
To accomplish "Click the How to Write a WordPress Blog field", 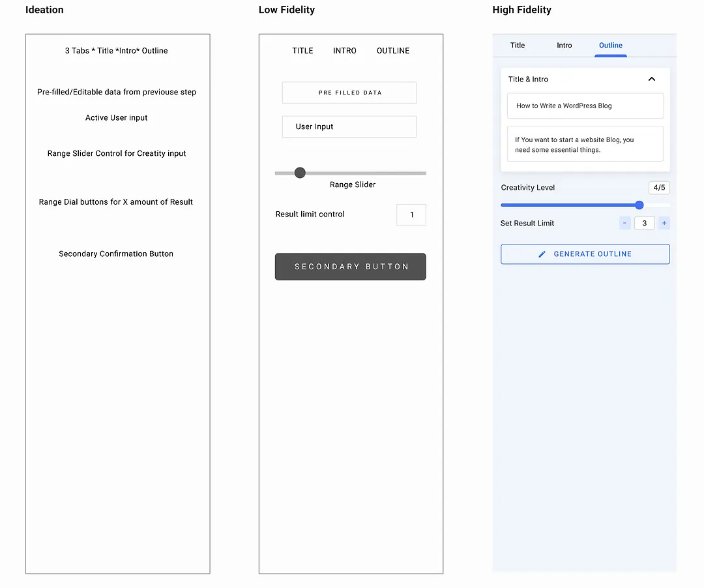I will 585,106.
